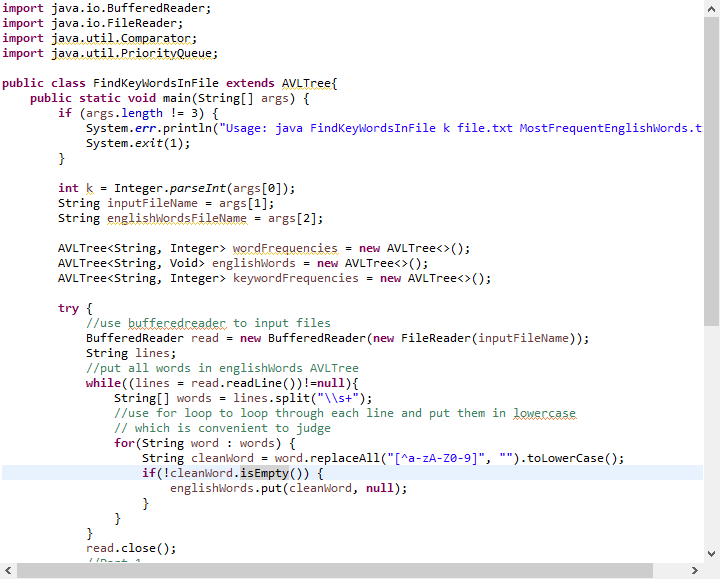Click the comment put all words in englishWords
720x579 pixels.
[x=222, y=368]
